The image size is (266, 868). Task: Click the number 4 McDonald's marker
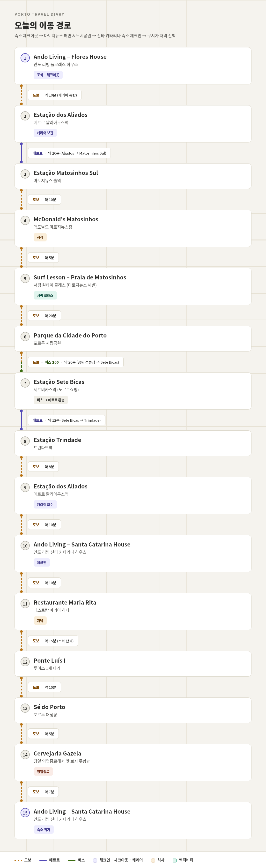tap(25, 221)
